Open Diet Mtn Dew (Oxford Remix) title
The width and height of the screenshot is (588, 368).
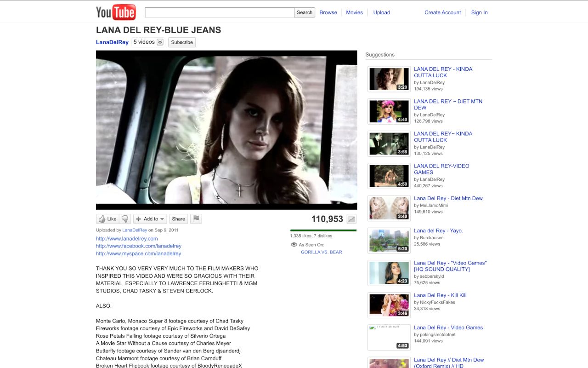pos(449,363)
